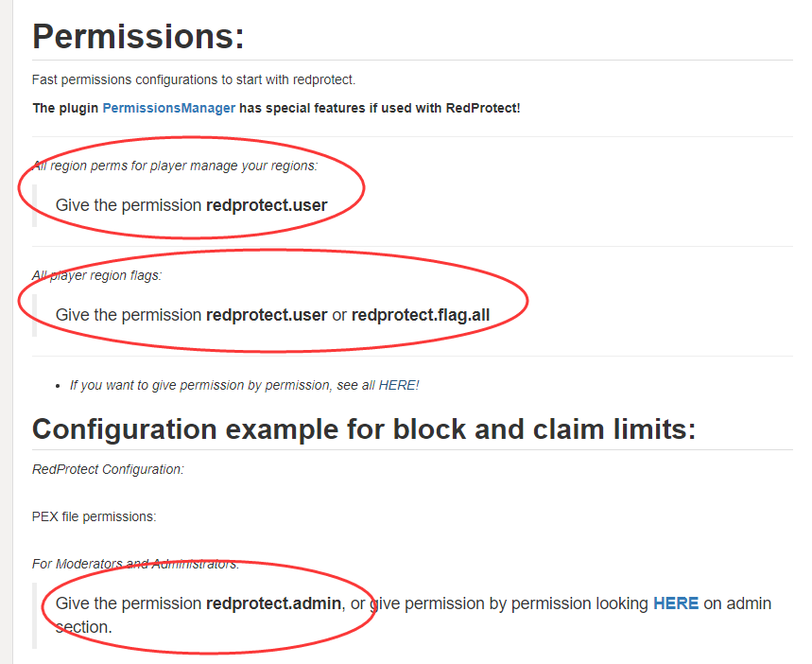Image resolution: width=812 pixels, height=664 pixels.
Task: Click redprotect.user in the first quote block
Action: tap(267, 205)
